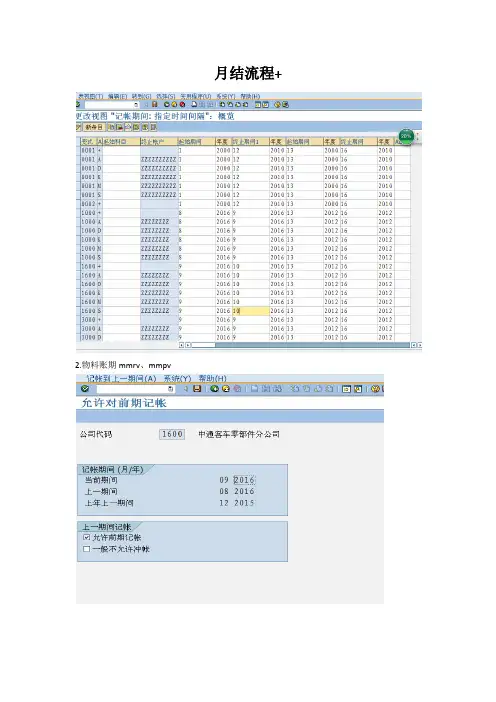Open the 实用程序(U) menu
The image size is (496, 702).
196,96
